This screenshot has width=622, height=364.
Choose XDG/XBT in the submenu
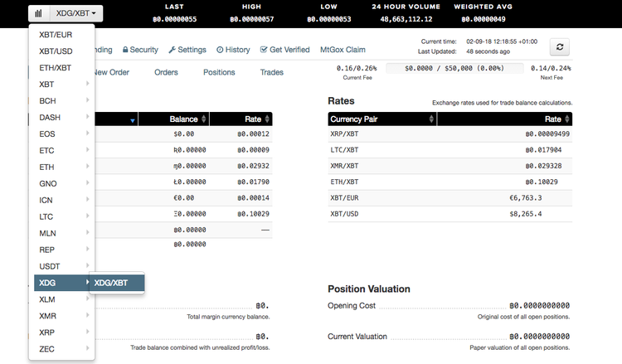(116, 283)
